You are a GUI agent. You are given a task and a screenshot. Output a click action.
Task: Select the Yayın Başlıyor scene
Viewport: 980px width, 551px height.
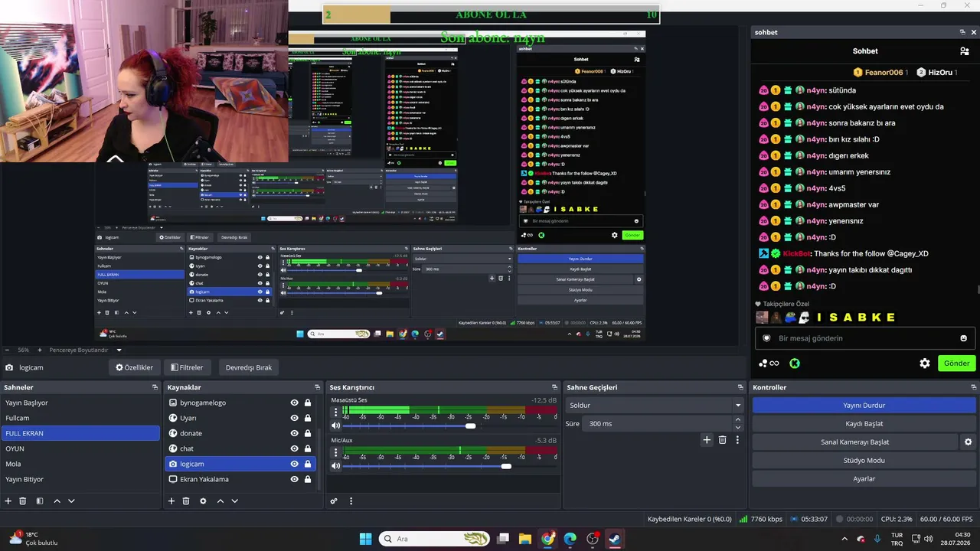pyautogui.click(x=80, y=403)
